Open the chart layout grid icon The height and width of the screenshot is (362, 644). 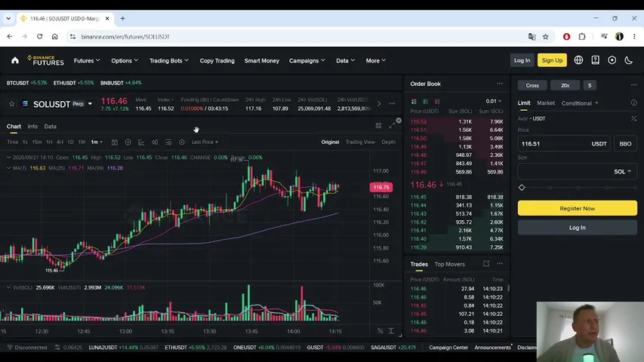click(x=378, y=126)
